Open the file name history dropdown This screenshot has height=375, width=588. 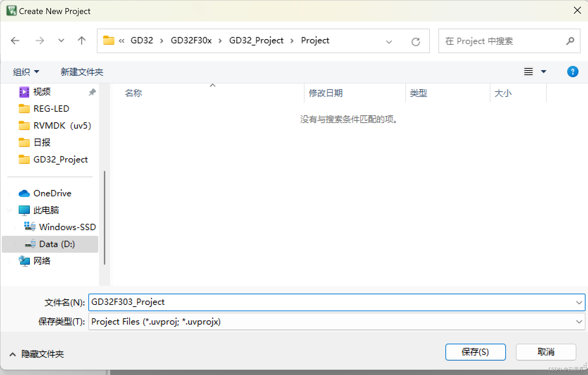[579, 302]
